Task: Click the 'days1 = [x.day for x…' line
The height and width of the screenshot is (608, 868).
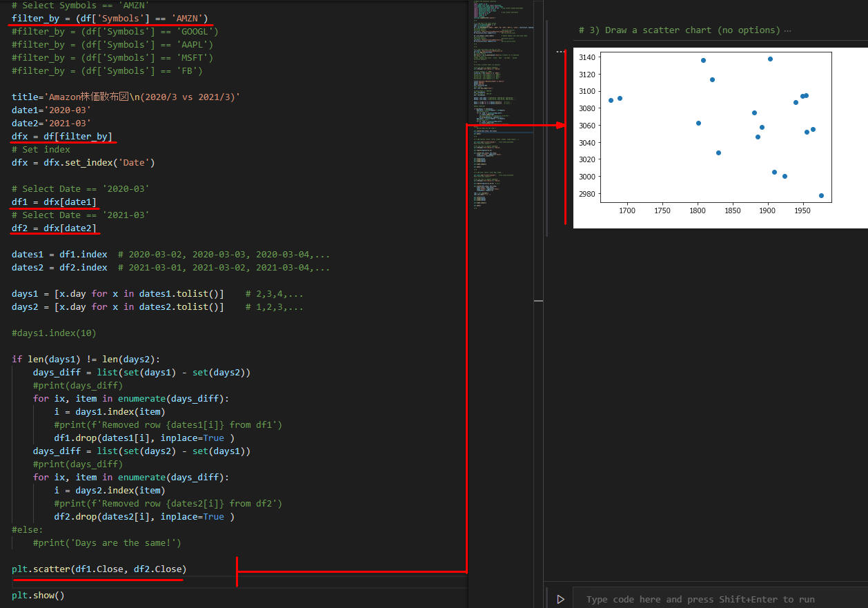Action: (x=157, y=293)
